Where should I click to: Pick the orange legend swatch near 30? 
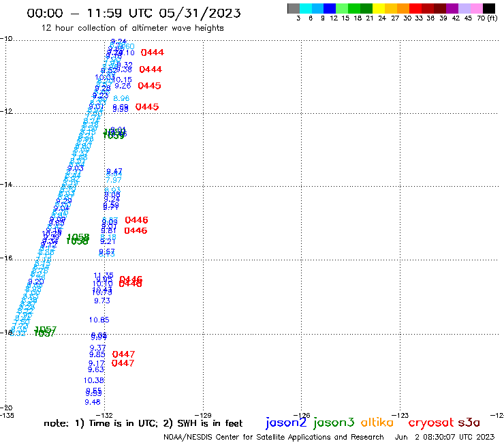coord(403,8)
